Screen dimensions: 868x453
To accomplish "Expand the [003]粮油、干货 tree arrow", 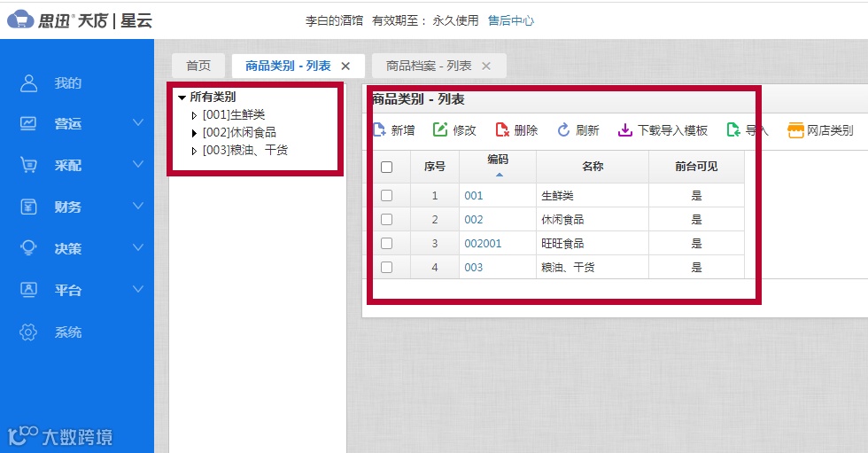I will point(194,151).
